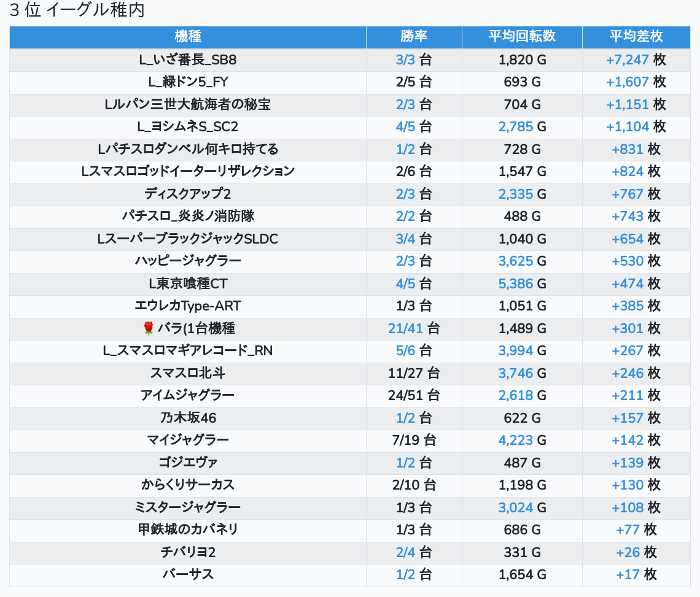Click the 4,223 G spins value
700x597 pixels.
click(x=522, y=441)
